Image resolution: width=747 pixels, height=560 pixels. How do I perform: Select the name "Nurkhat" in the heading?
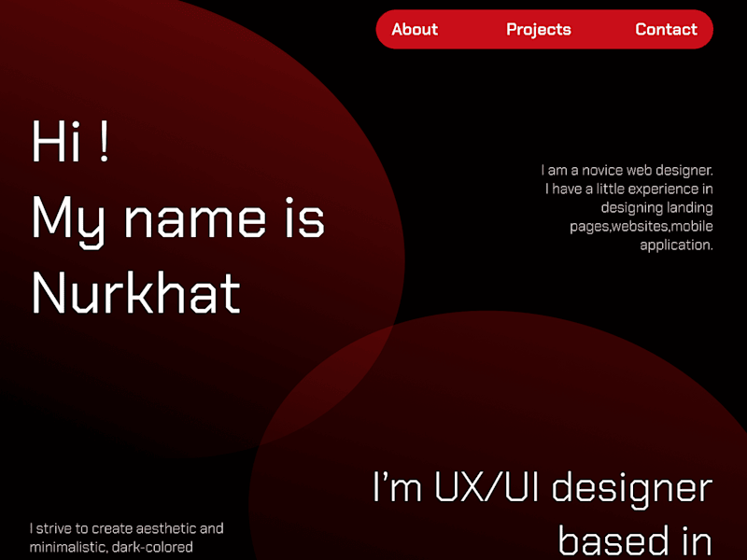[x=136, y=292]
